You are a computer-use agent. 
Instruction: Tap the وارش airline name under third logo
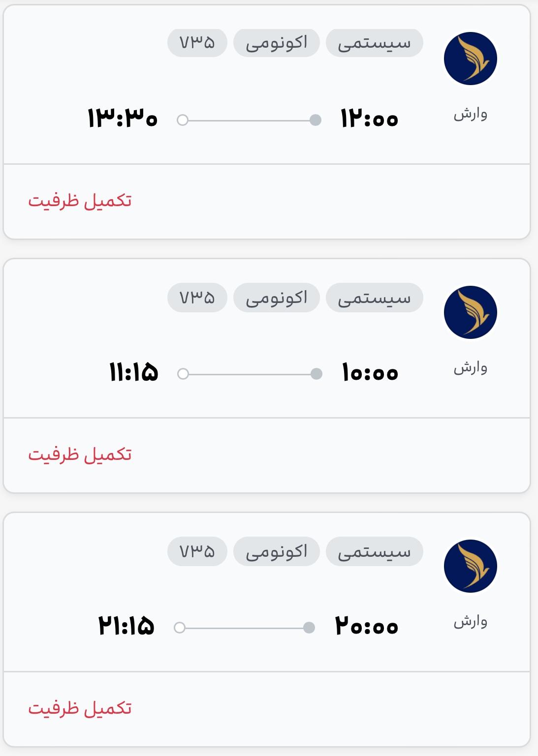point(471,622)
